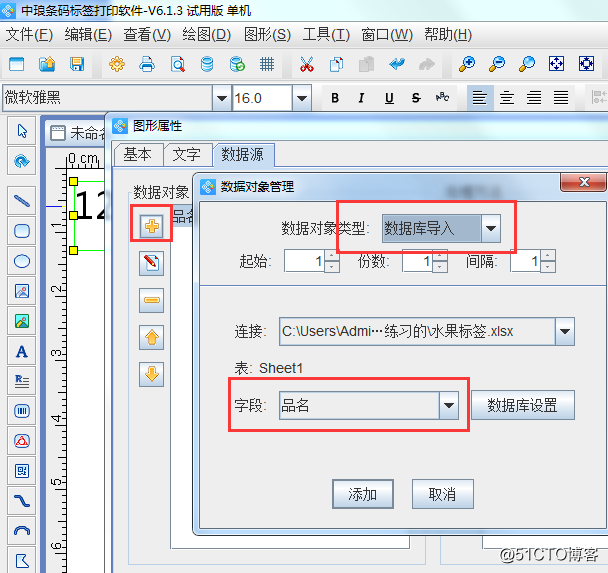This screenshot has width=608, height=573.
Task: Toggle Underline text formatting
Action: click(389, 98)
